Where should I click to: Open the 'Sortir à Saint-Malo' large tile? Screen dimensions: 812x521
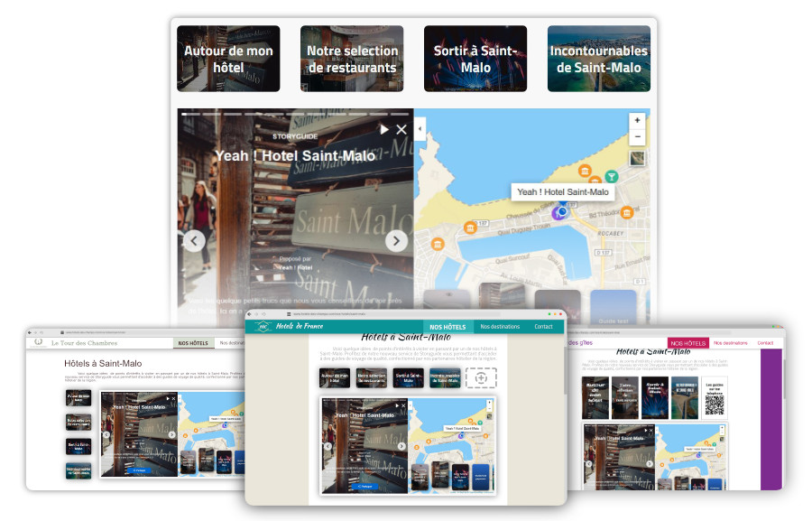tap(475, 59)
